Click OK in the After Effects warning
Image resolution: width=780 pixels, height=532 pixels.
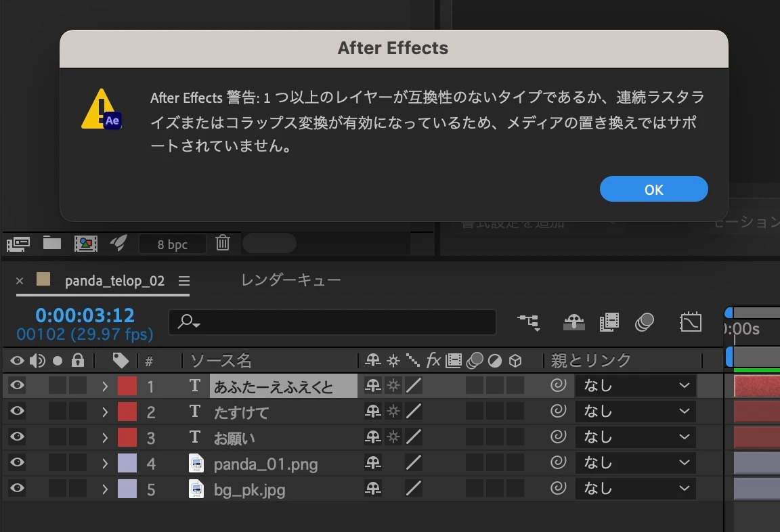653,189
